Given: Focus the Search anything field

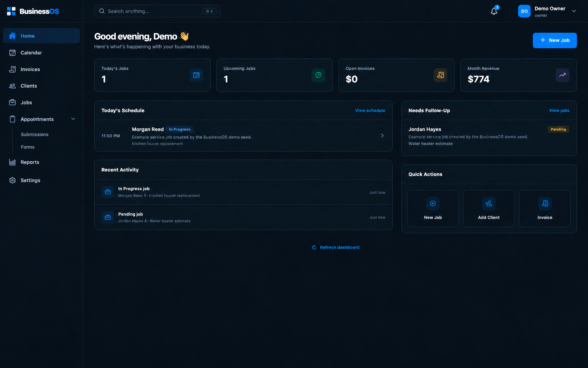Looking at the screenshot, I should [x=157, y=11].
